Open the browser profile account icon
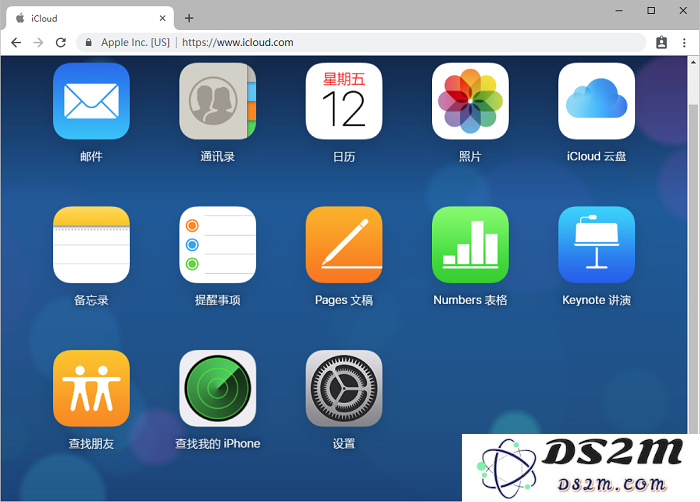The height and width of the screenshot is (502, 700). pos(661,42)
